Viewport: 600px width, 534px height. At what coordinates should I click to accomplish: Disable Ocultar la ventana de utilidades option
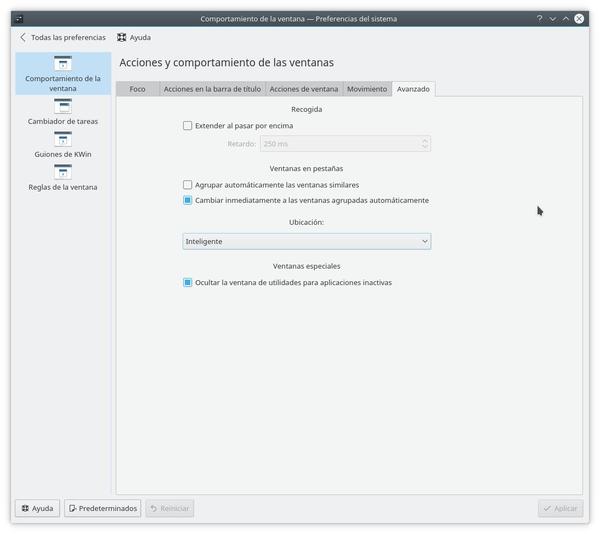pyautogui.click(x=188, y=282)
